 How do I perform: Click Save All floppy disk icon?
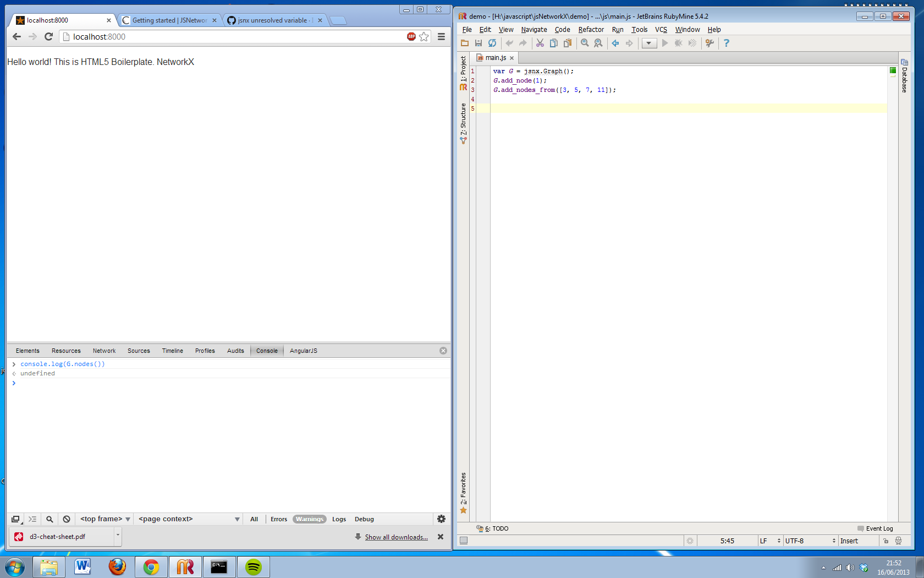tap(479, 43)
